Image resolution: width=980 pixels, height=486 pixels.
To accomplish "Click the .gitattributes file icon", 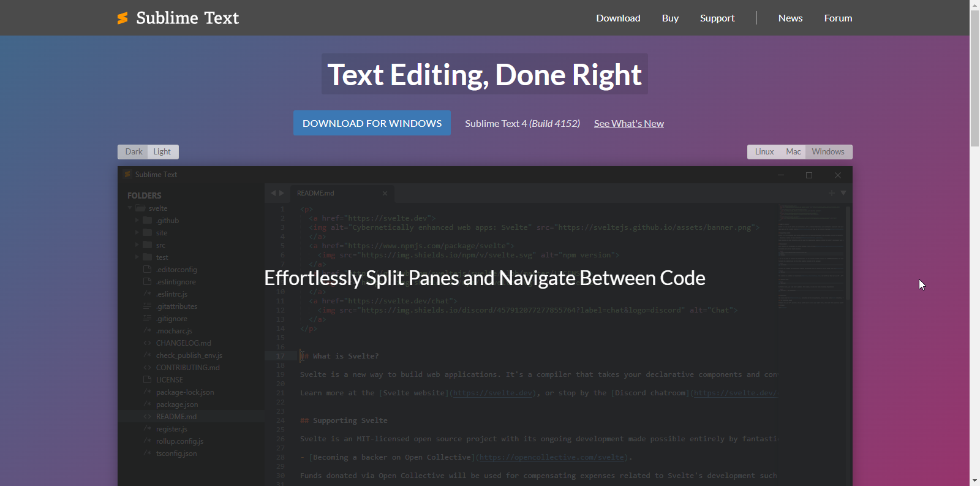I will [x=147, y=306].
